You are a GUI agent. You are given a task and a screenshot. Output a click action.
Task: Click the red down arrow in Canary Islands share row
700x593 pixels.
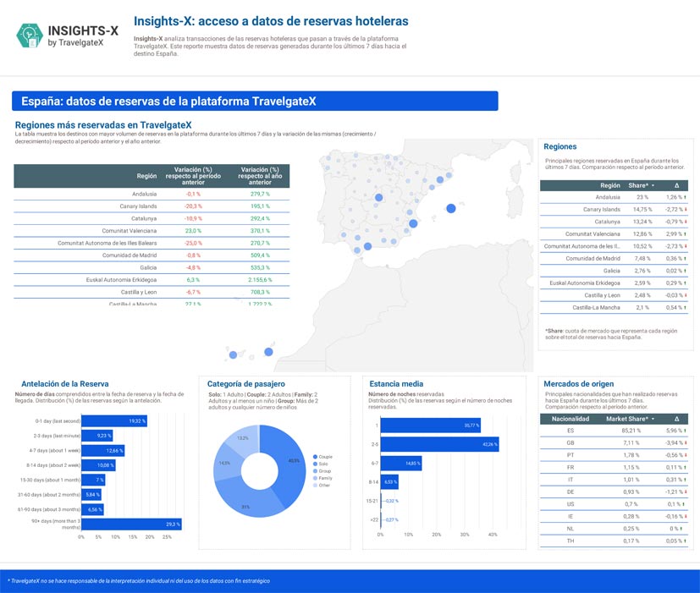[x=686, y=209]
